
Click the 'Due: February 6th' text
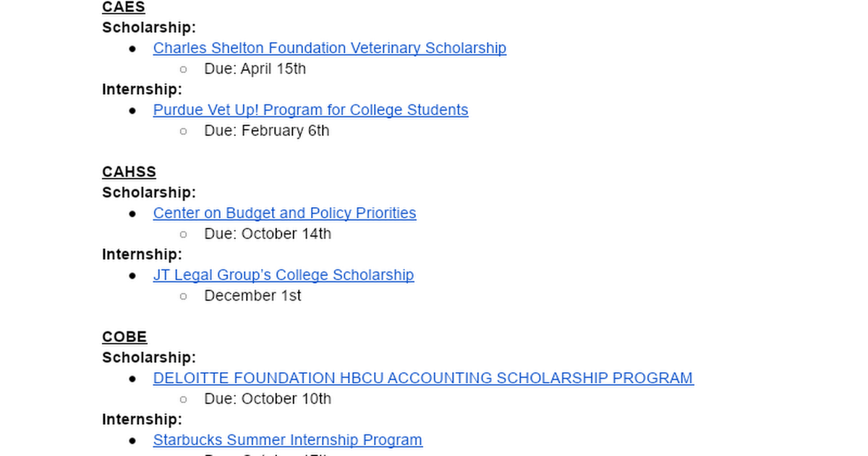point(266,131)
